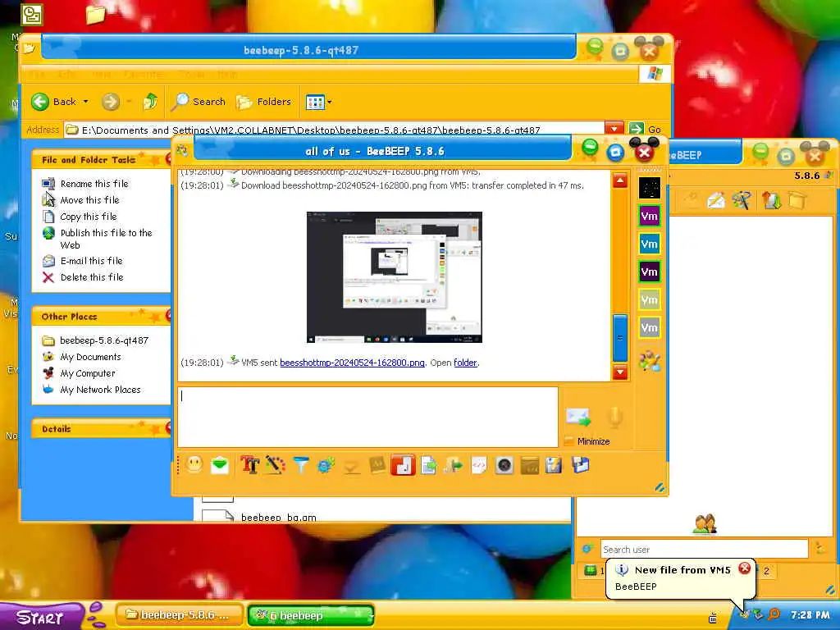Open the Back button history dropdown arrow
The image size is (840, 630).
(85, 101)
